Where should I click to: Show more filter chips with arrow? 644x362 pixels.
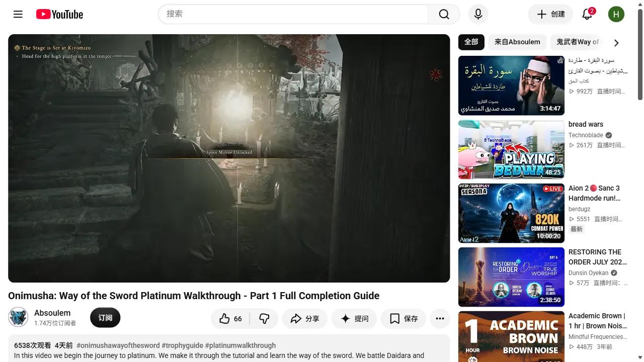[616, 43]
